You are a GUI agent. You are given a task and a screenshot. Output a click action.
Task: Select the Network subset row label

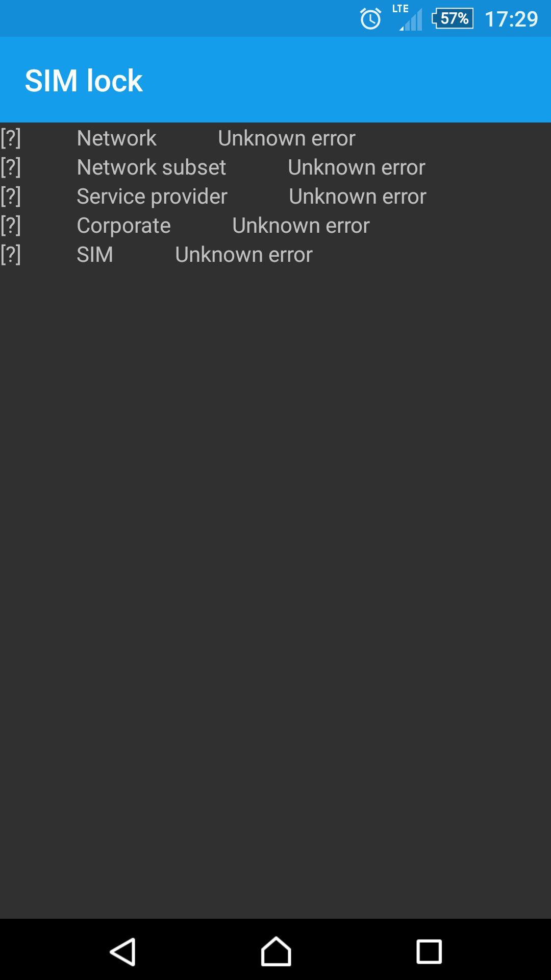(152, 167)
